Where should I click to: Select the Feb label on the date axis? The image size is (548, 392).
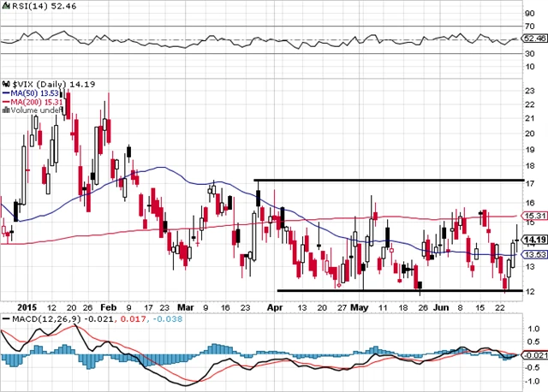(109, 306)
